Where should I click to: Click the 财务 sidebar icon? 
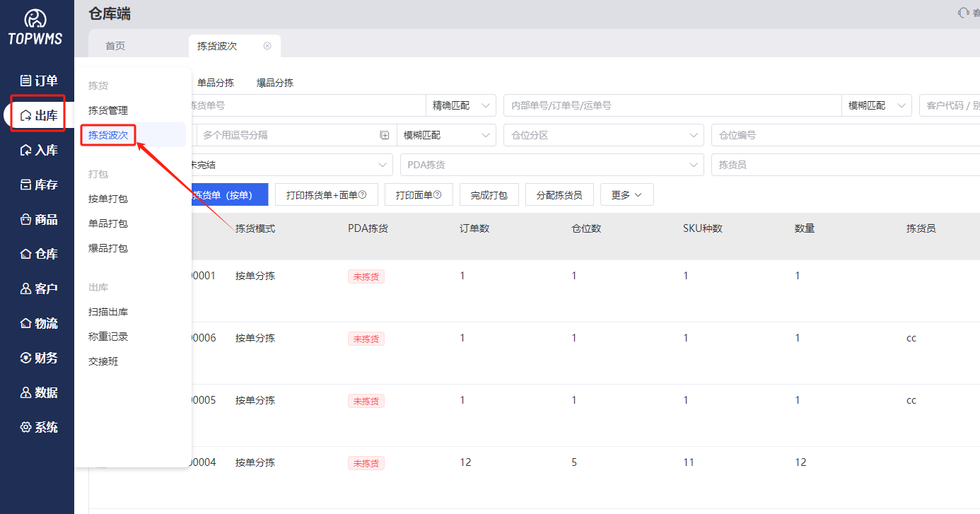25,358
